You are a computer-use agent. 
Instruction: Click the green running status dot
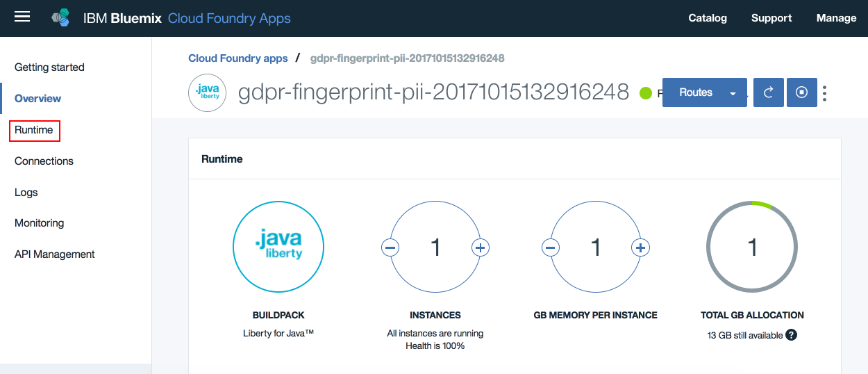(x=646, y=92)
